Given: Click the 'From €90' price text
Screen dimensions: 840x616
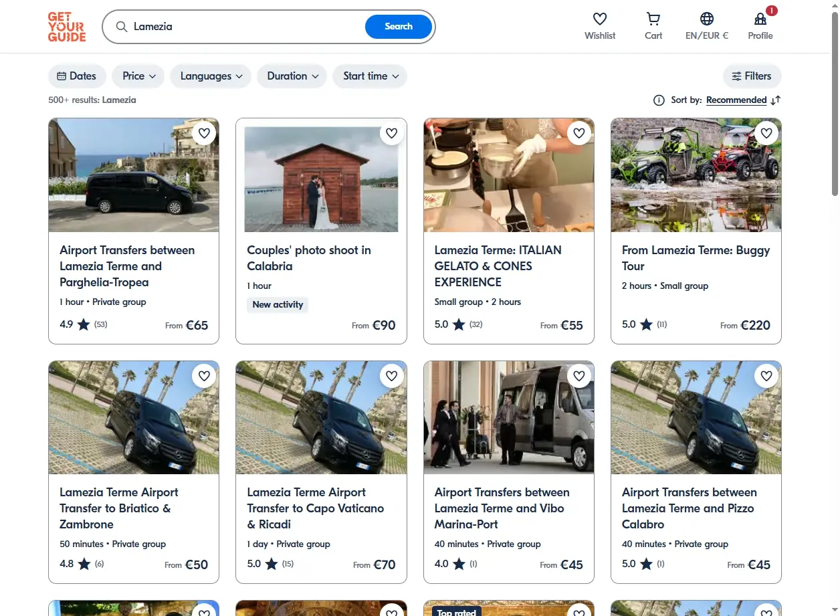Looking at the screenshot, I should 374,326.
